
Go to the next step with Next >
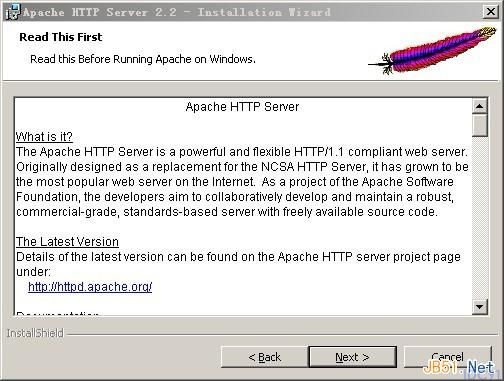click(x=352, y=357)
